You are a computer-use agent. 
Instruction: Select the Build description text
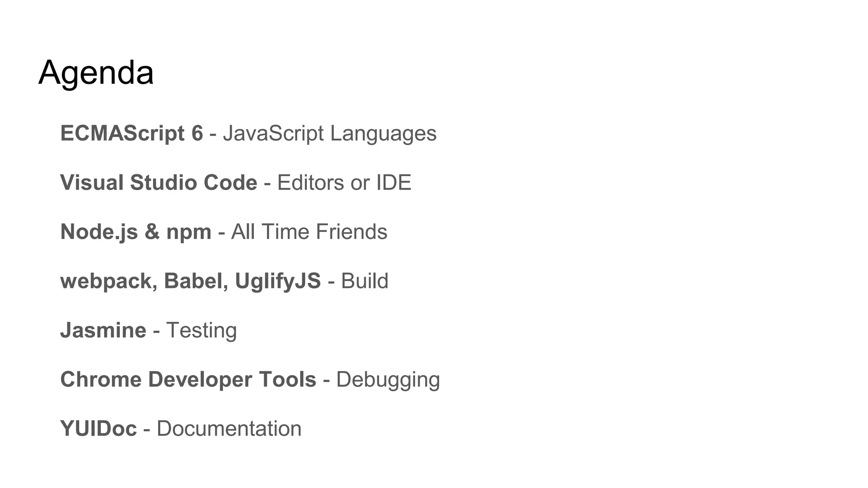pyautogui.click(x=364, y=281)
